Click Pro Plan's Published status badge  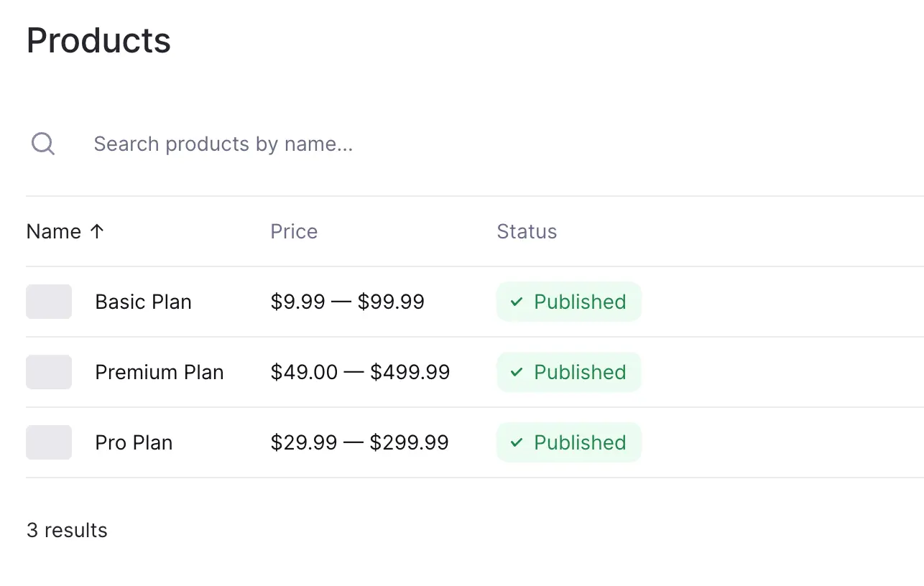(x=569, y=442)
